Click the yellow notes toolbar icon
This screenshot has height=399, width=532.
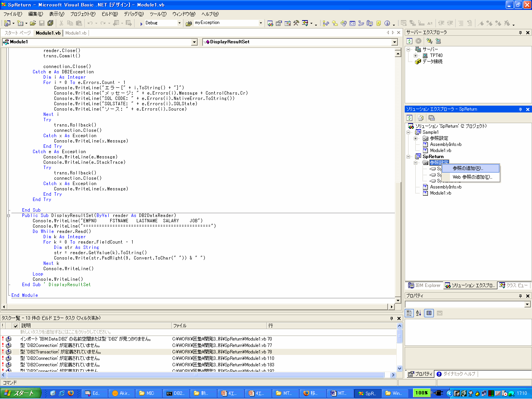(x=378, y=23)
